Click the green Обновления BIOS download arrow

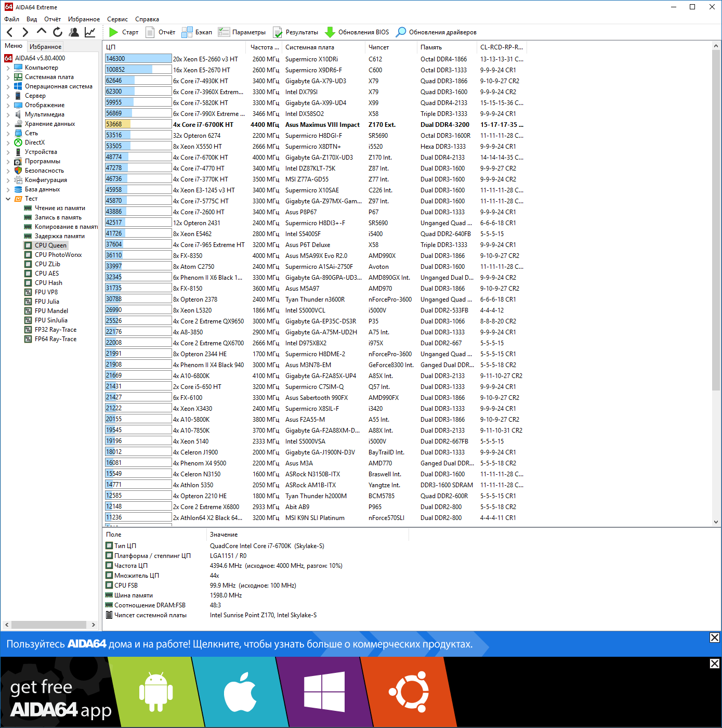point(330,32)
